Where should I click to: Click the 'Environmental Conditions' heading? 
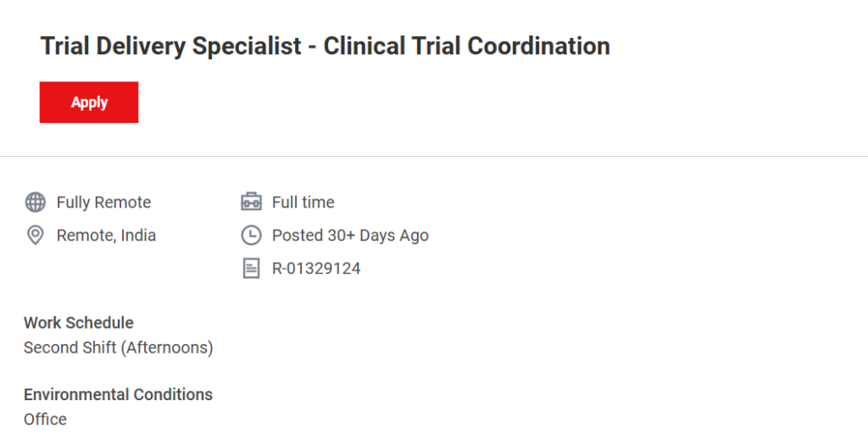118,394
